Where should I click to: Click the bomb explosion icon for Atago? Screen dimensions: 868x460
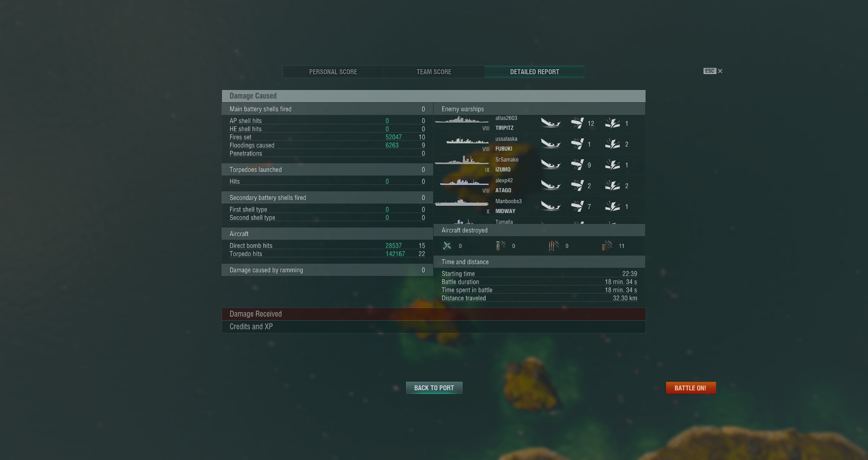(613, 185)
